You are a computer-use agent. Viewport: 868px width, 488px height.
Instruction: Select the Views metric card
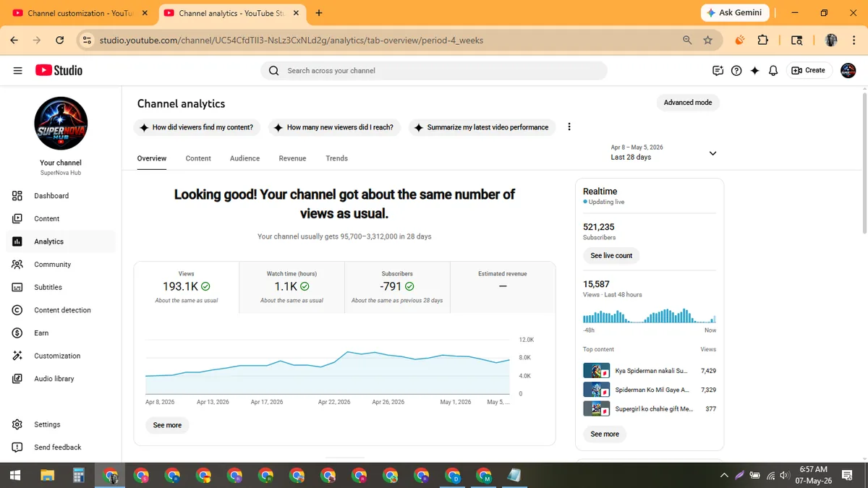(x=187, y=287)
